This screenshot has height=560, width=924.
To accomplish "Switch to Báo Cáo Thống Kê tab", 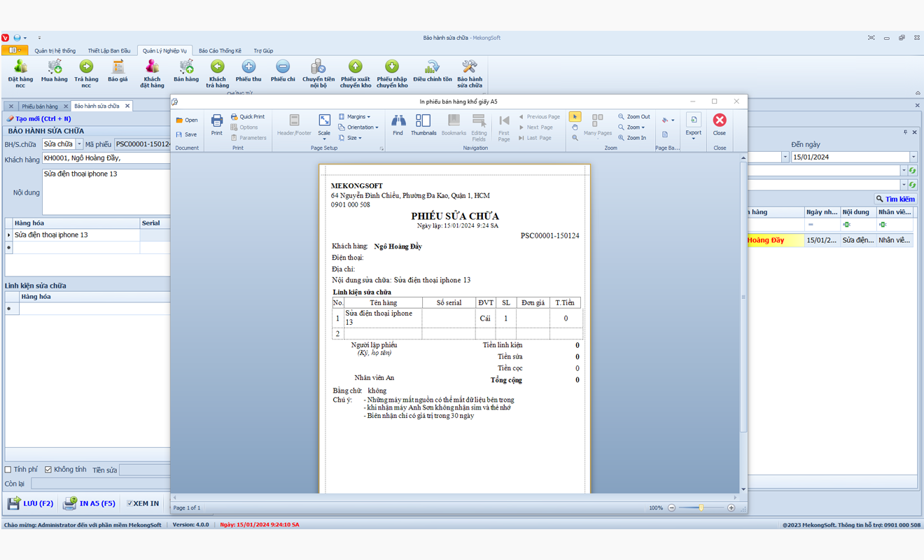I will click(220, 50).
